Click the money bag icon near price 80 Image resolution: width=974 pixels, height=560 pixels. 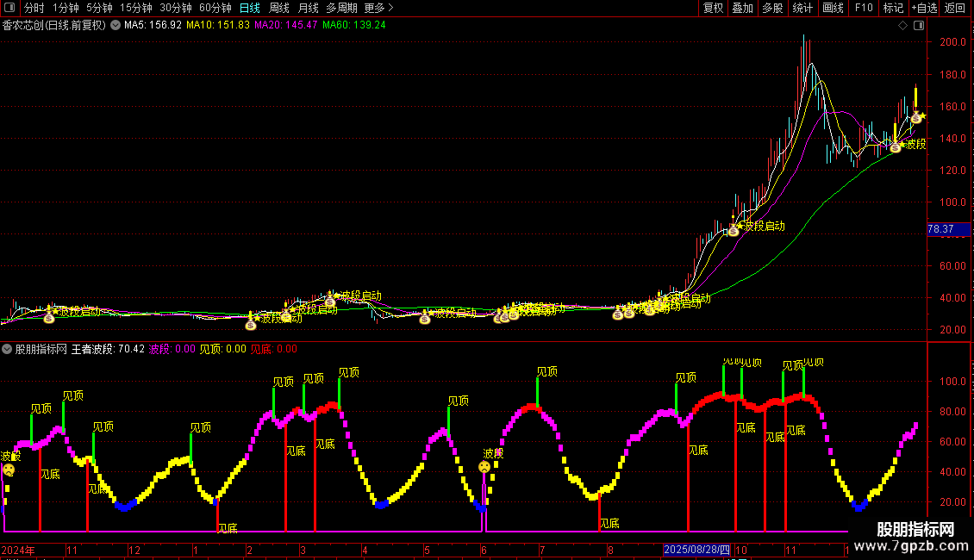[734, 230]
